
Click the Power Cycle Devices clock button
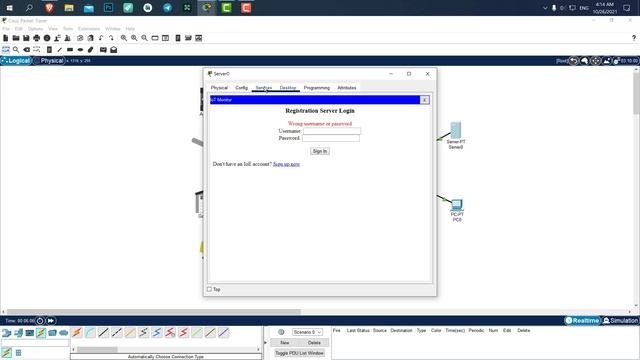coord(40,320)
